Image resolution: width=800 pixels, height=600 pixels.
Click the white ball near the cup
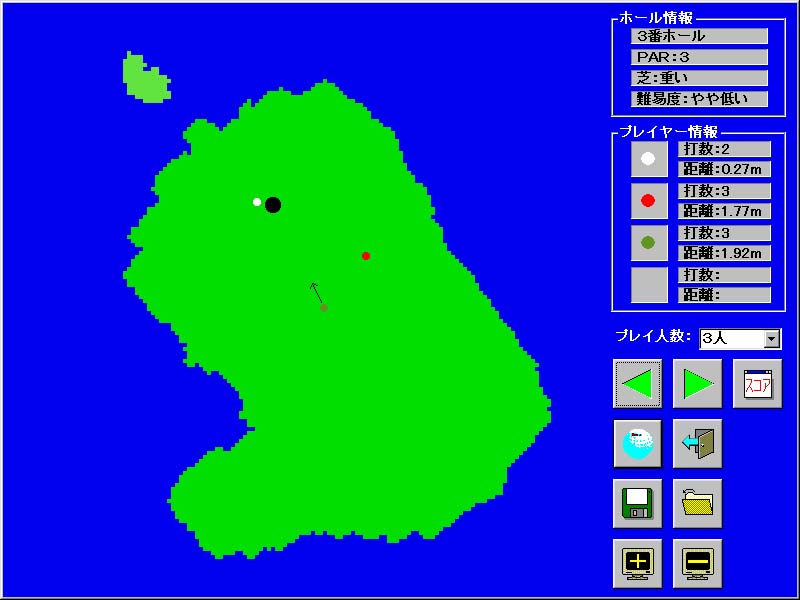coord(257,202)
